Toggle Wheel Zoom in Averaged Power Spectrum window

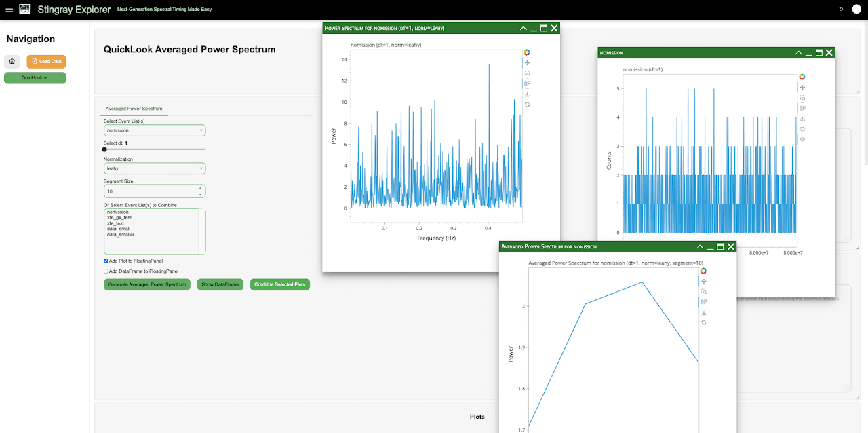703,302
